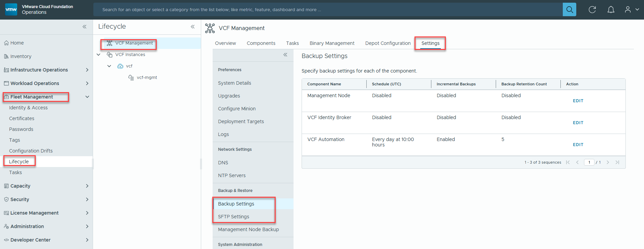Open the user account menu

632,9
